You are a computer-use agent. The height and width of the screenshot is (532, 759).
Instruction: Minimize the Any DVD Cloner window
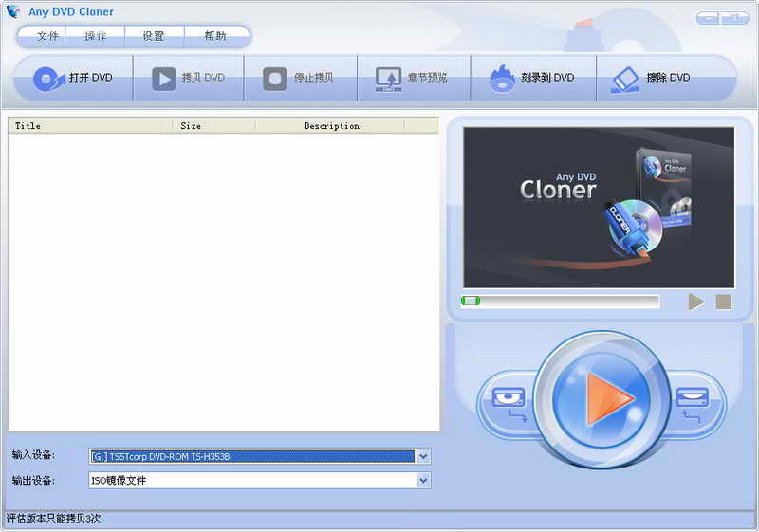tap(708, 18)
